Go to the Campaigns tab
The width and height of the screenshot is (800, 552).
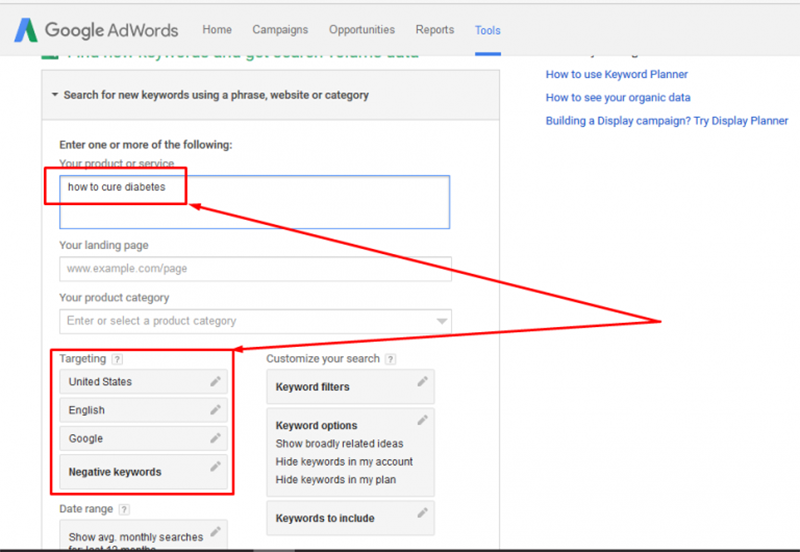(x=280, y=30)
